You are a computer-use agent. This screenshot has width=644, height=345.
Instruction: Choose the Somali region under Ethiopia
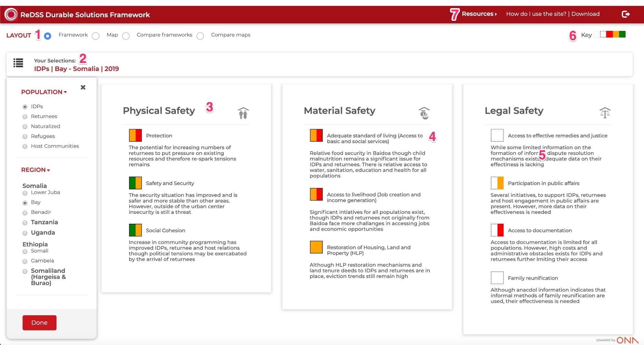(x=25, y=251)
